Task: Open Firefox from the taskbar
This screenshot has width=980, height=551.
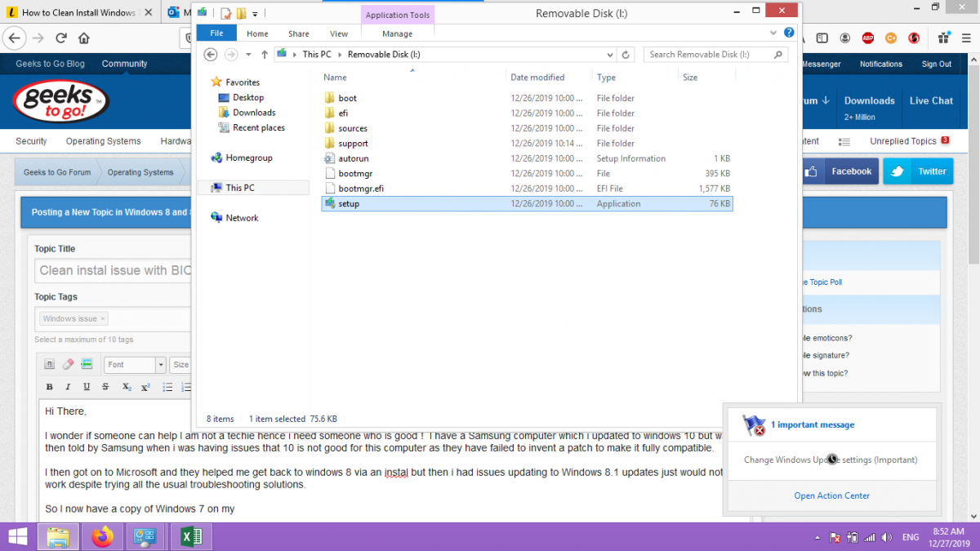Action: point(102,537)
